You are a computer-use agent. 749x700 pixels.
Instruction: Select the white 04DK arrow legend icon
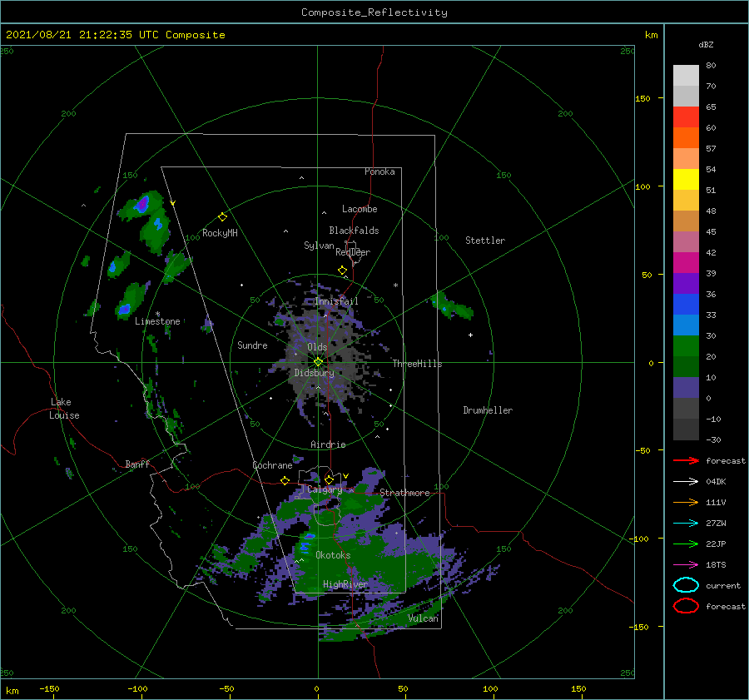686,481
